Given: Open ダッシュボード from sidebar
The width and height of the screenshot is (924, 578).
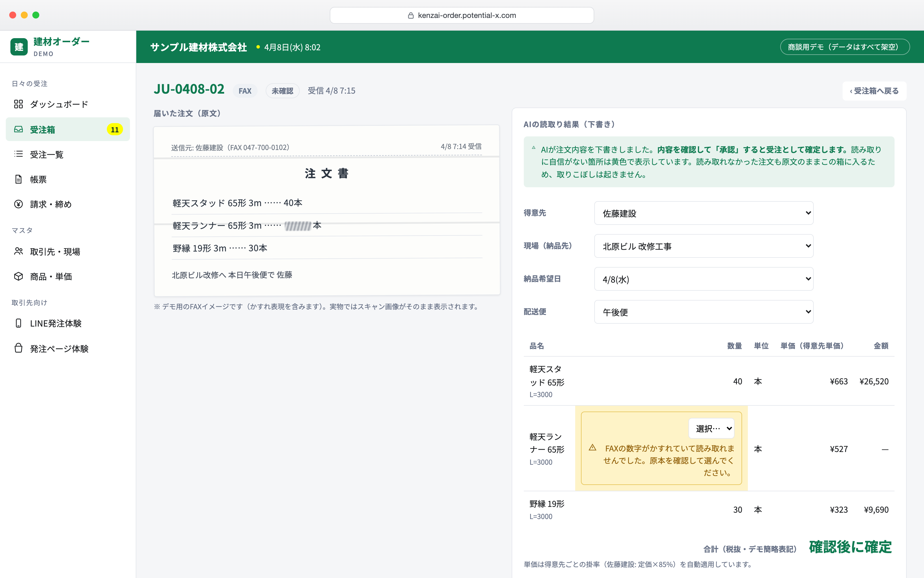Looking at the screenshot, I should click(x=68, y=104).
